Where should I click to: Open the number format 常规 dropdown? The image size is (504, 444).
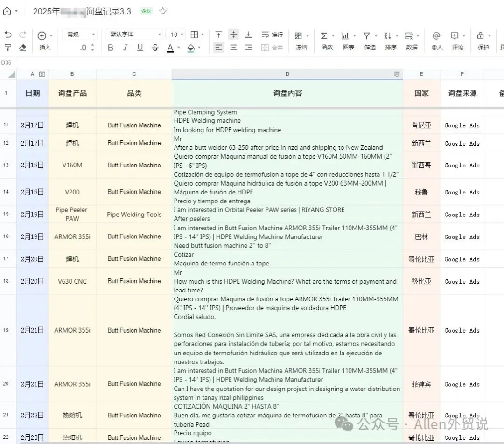tap(80, 35)
